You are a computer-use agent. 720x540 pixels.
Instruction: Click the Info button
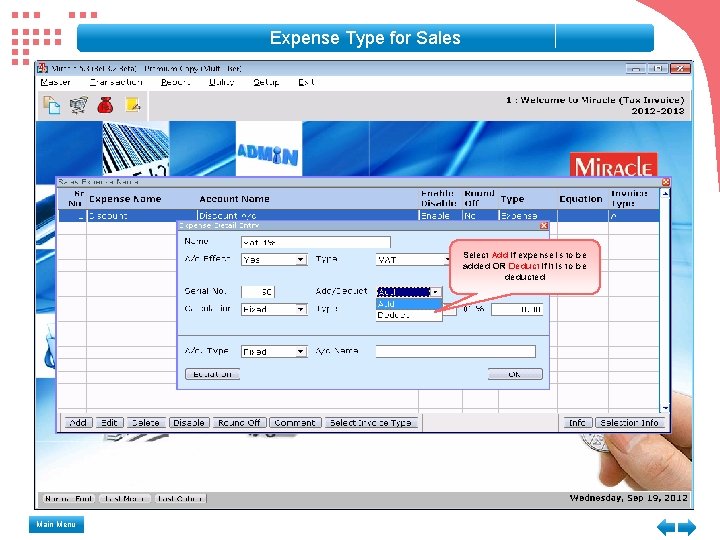pyautogui.click(x=577, y=423)
